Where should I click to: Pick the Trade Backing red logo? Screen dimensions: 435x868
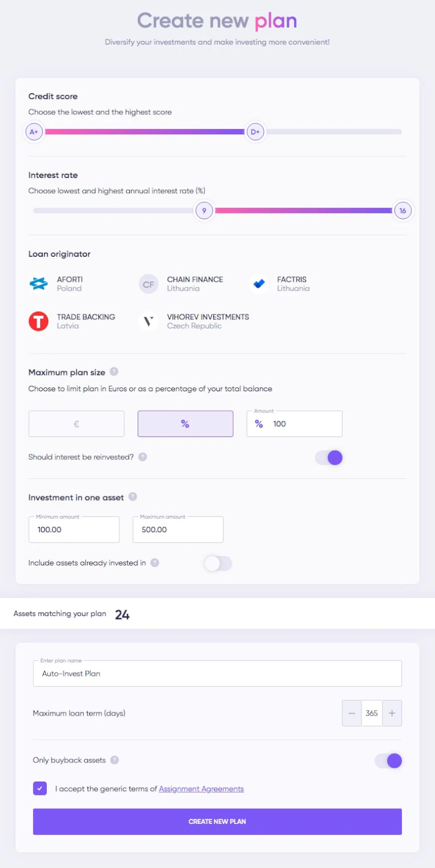pyautogui.click(x=39, y=322)
